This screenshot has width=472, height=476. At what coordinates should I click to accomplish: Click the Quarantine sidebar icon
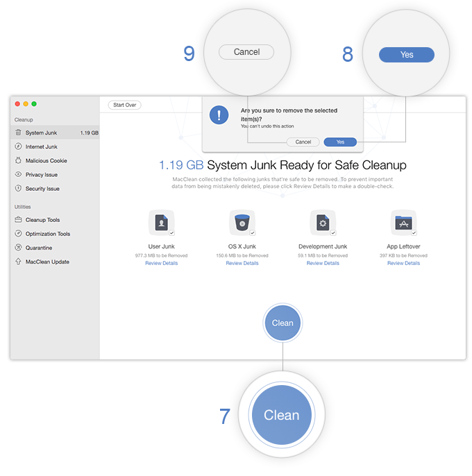tap(19, 248)
